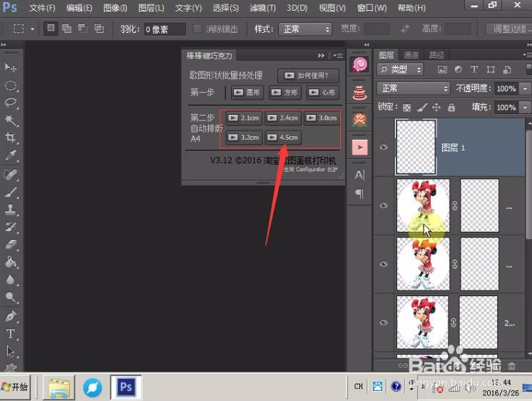Select the Crop tool

coord(11,137)
